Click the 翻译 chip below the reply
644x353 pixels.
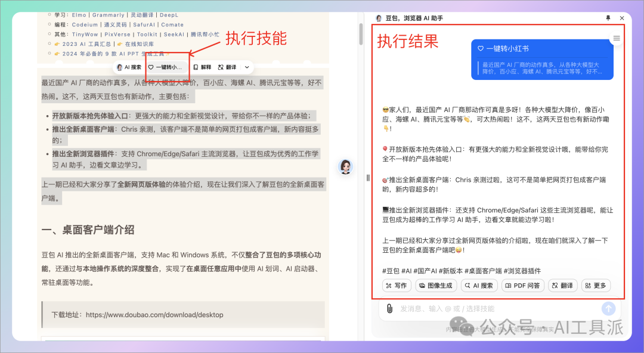563,285
